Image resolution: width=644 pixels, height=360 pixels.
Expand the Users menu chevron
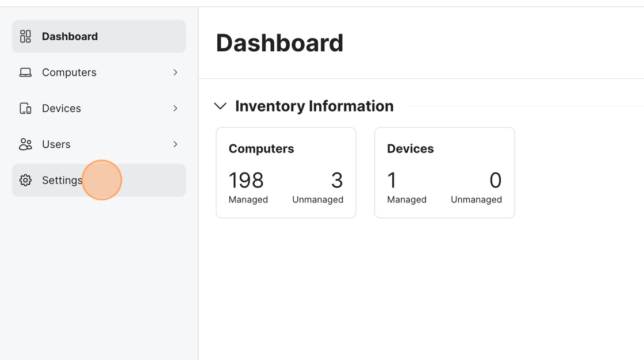coord(175,144)
